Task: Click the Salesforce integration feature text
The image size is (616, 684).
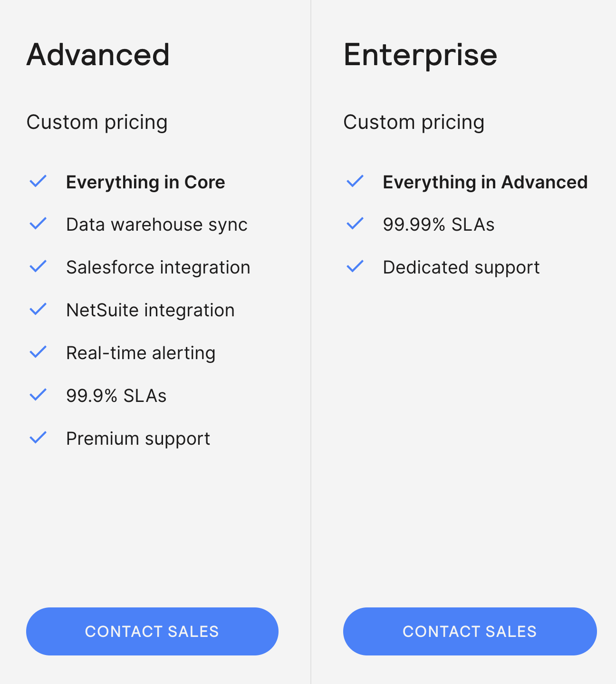Action: coord(158,267)
